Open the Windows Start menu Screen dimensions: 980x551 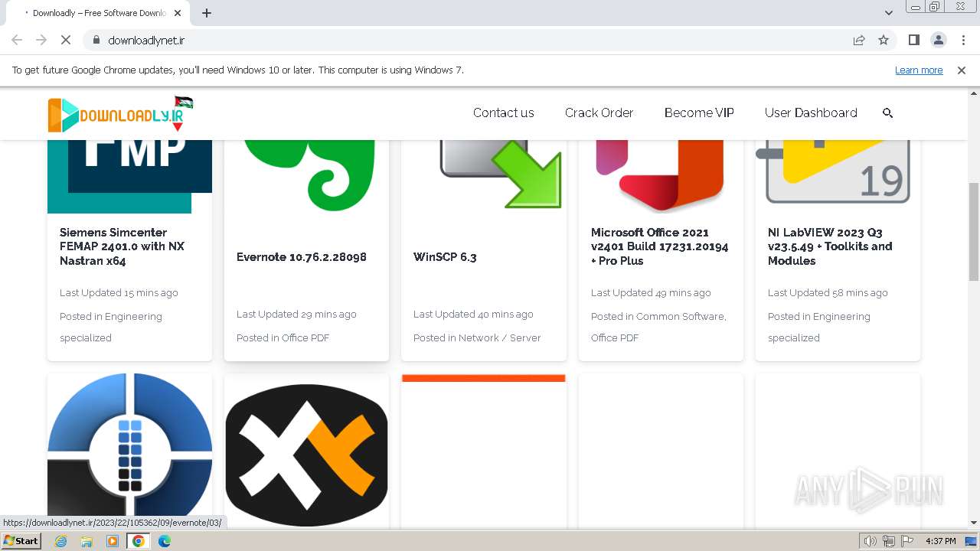[21, 541]
